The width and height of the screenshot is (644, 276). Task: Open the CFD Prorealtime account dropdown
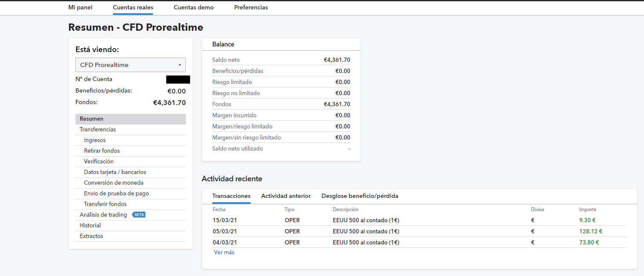[x=130, y=65]
